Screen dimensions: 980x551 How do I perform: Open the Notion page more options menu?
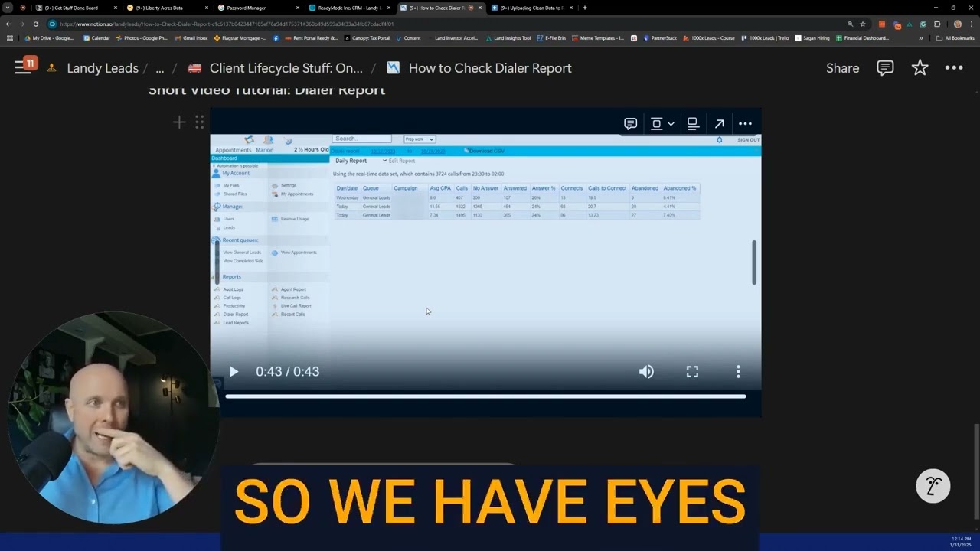tap(954, 68)
